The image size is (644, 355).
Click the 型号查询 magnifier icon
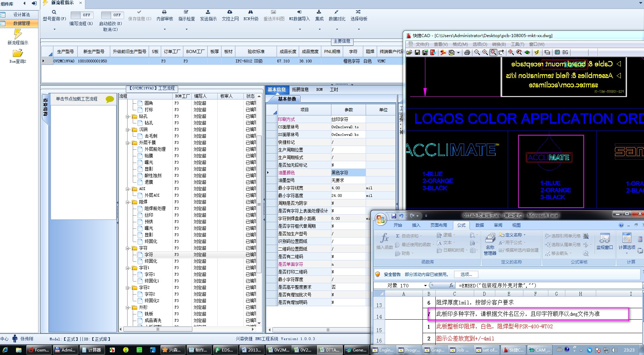[54, 12]
